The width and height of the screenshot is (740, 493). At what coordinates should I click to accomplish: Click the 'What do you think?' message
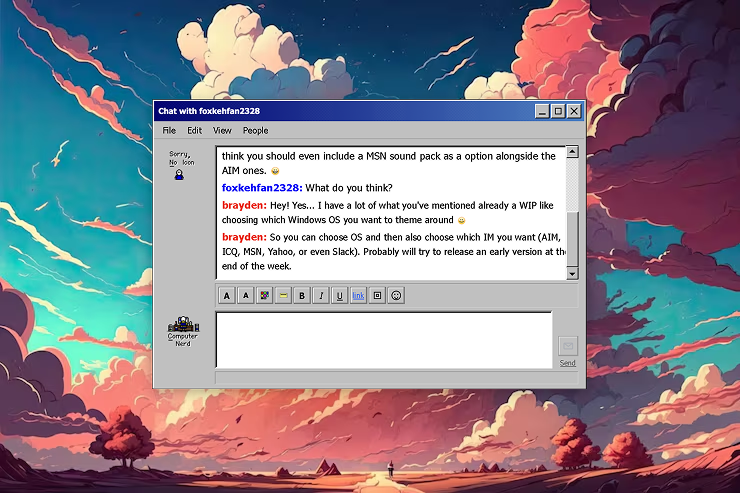[349, 188]
